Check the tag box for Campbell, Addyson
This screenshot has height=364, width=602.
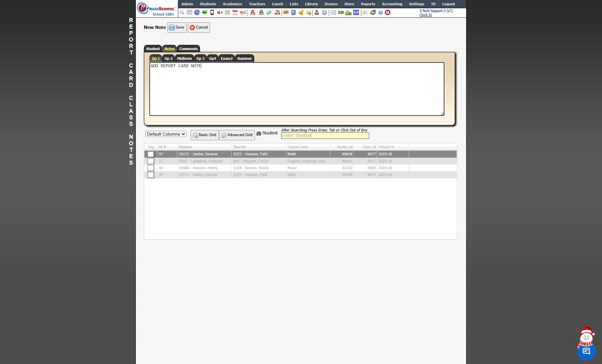pos(151,161)
